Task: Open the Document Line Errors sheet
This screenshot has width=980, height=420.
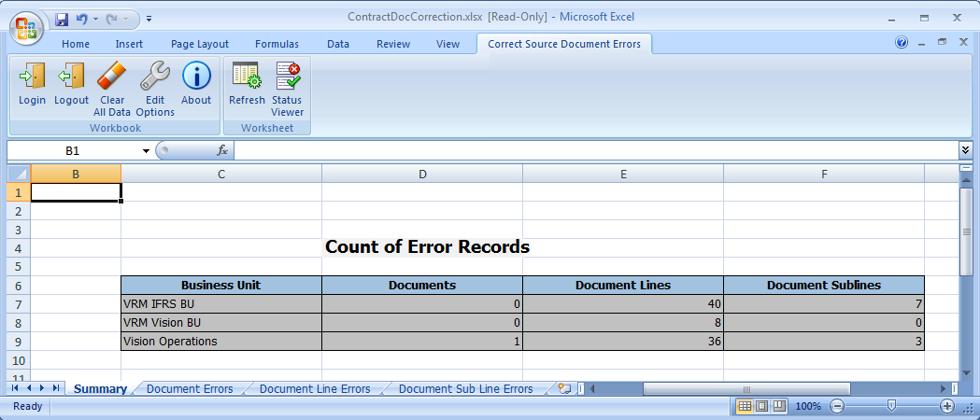Action: (x=315, y=389)
